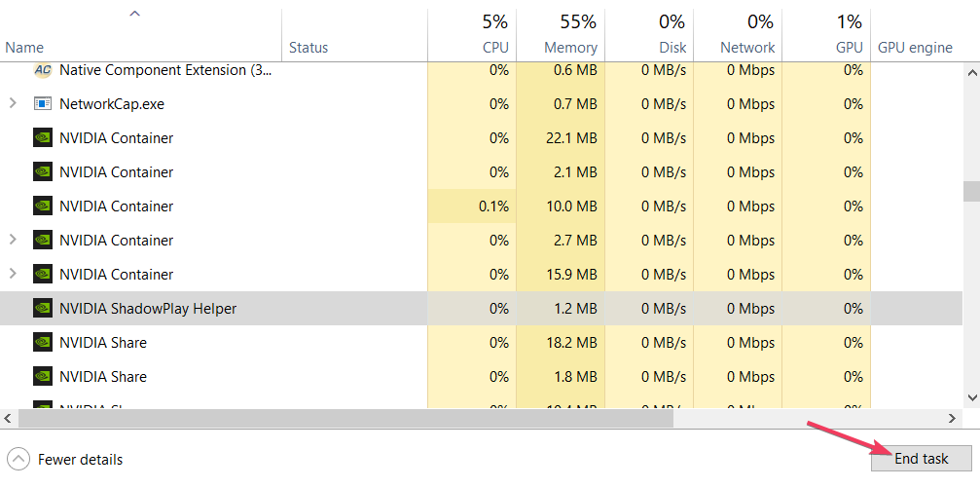Expand the NVIDIA Container using 15.9 MB
980x488 pixels.
point(13,274)
